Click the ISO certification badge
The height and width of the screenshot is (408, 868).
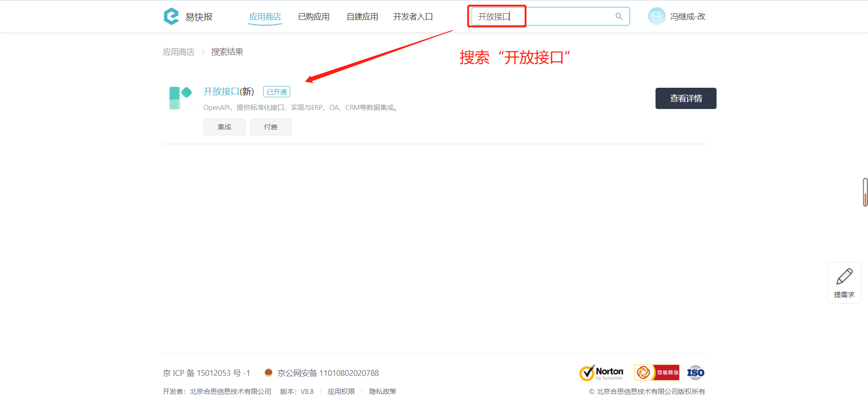pos(695,373)
